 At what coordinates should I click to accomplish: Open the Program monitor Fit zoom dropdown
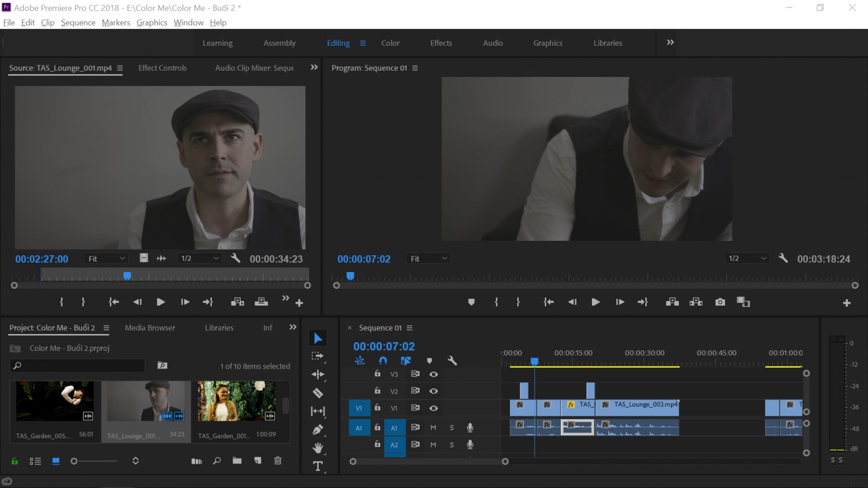pos(429,259)
